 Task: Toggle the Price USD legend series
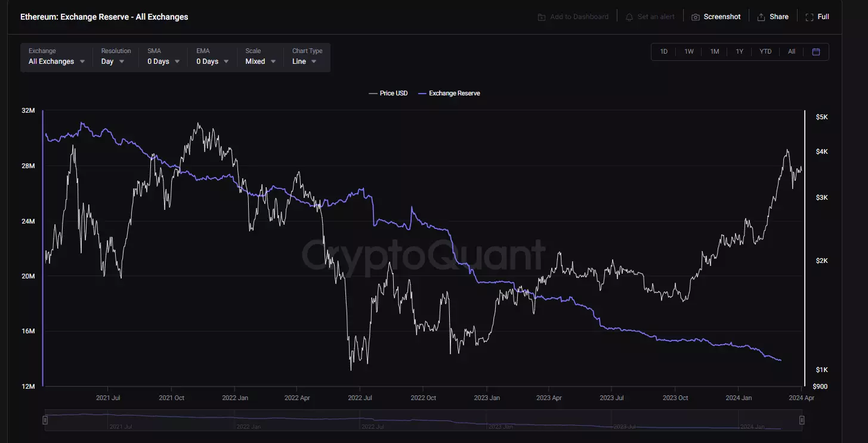(388, 94)
